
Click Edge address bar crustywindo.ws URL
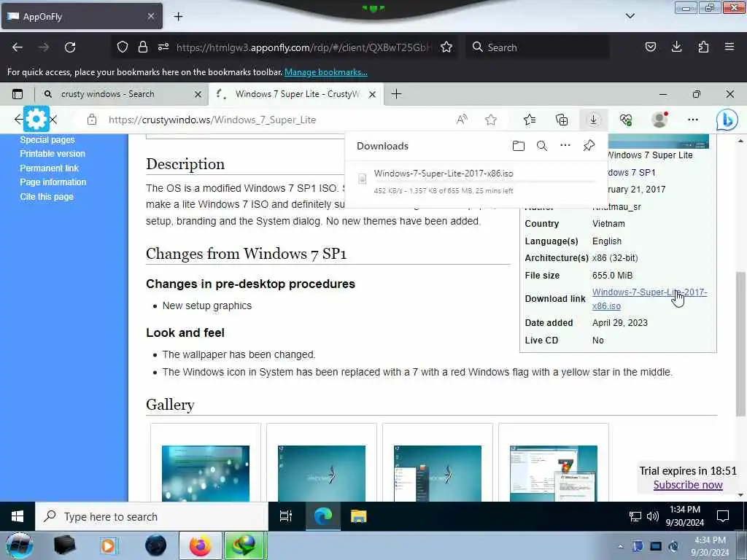point(212,120)
